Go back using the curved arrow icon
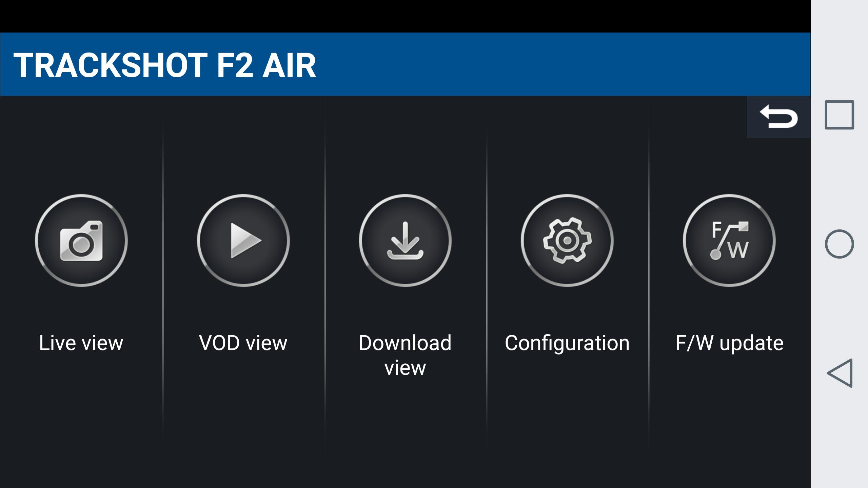 click(779, 117)
